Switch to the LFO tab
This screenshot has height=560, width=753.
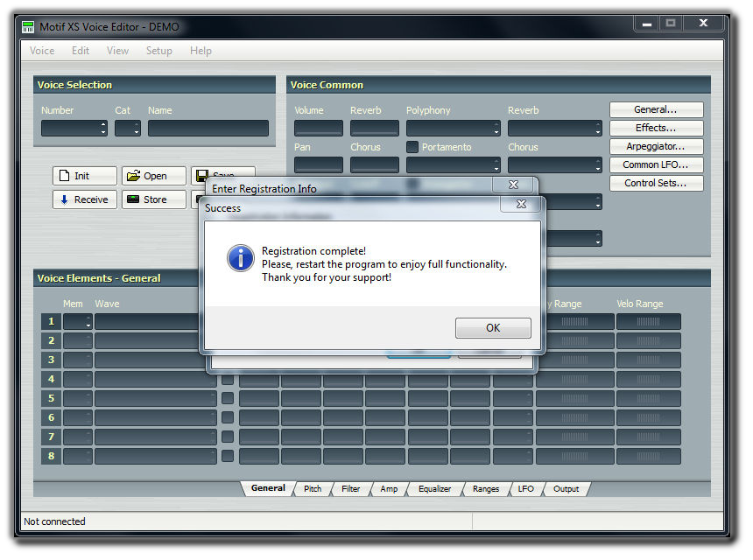coord(526,489)
